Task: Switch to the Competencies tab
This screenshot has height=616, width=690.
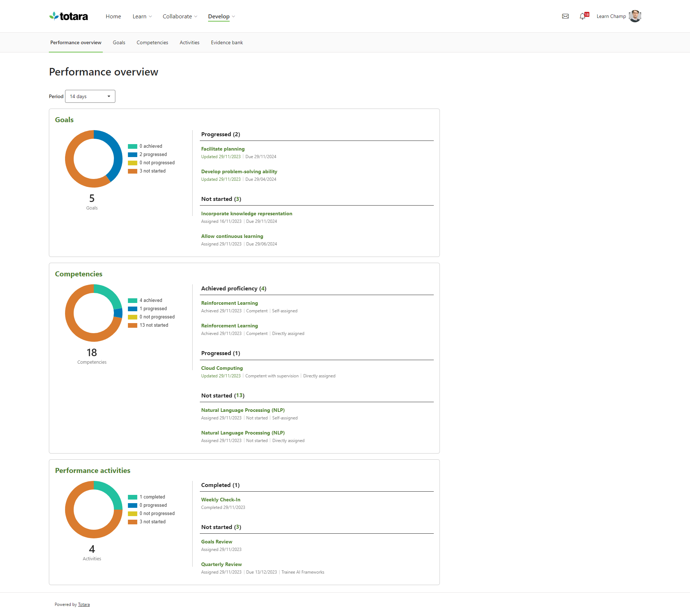Action: [152, 42]
